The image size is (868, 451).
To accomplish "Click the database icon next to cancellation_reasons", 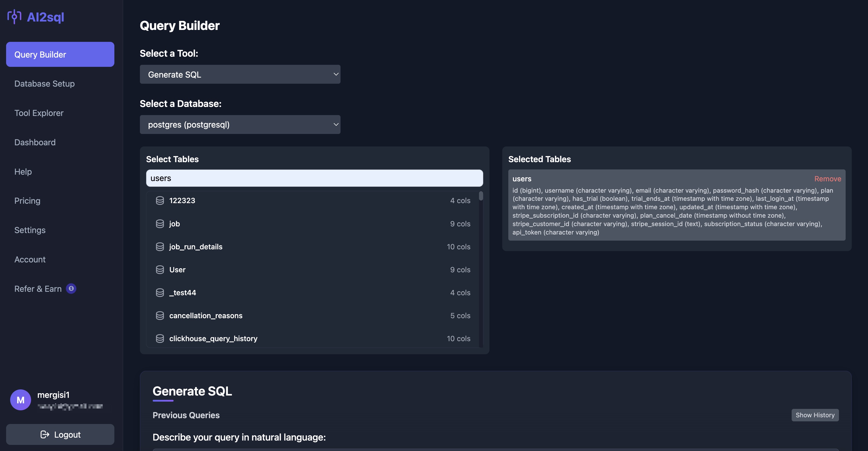I will point(160,315).
